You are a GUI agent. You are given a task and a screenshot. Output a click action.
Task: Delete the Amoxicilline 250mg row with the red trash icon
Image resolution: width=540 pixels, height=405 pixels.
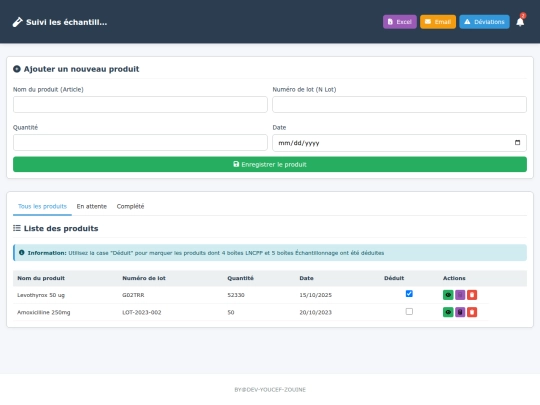(472, 312)
